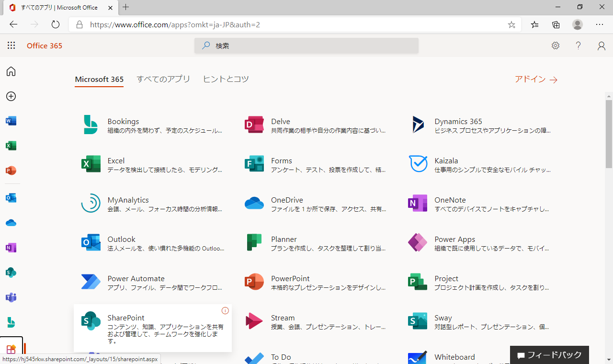Image resolution: width=613 pixels, height=364 pixels.
Task: Open the account manager person icon
Action: (602, 45)
